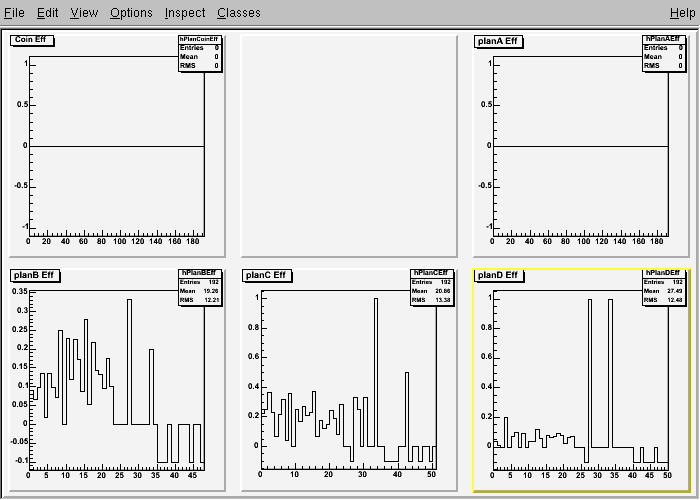Viewport: 700px width, 500px height.
Task: Open the View menu
Action: point(84,12)
